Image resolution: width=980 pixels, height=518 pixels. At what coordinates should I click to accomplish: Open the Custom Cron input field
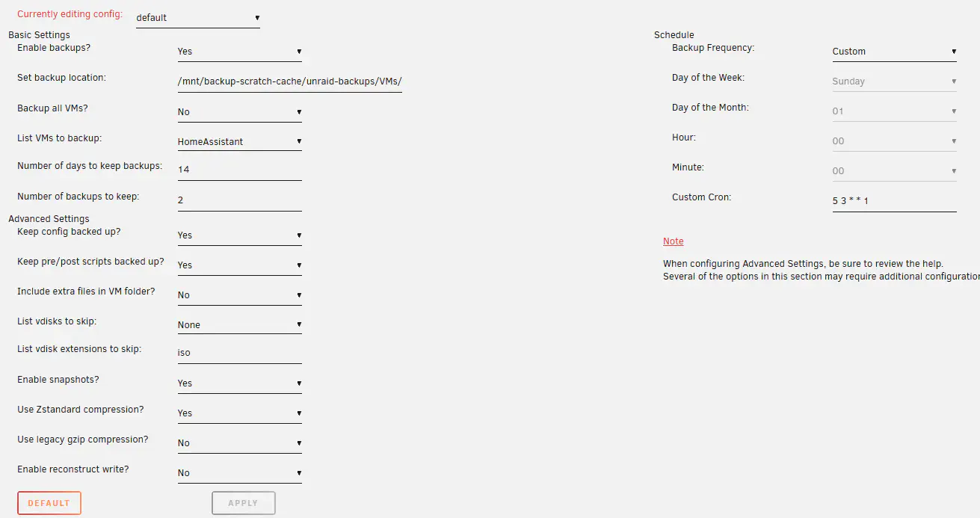click(893, 200)
